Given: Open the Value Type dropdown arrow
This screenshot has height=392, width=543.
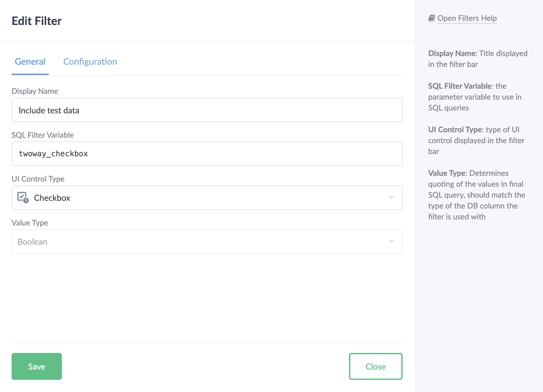Looking at the screenshot, I should click(391, 241).
